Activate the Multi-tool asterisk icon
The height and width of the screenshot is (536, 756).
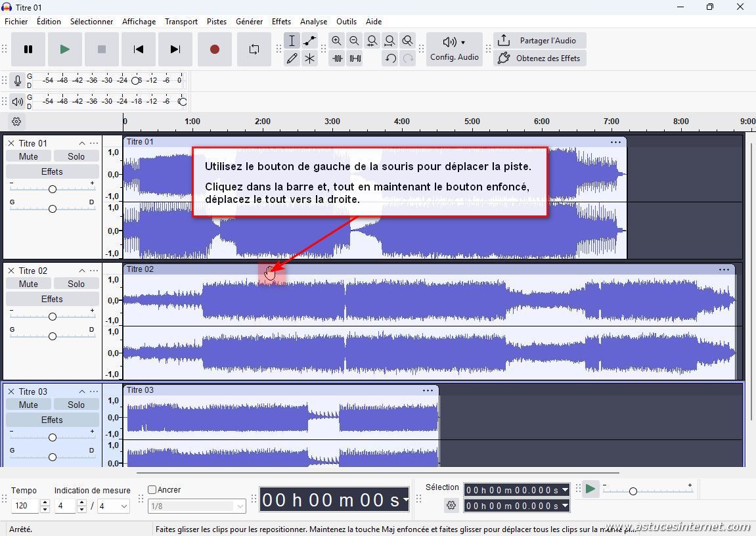(x=309, y=58)
